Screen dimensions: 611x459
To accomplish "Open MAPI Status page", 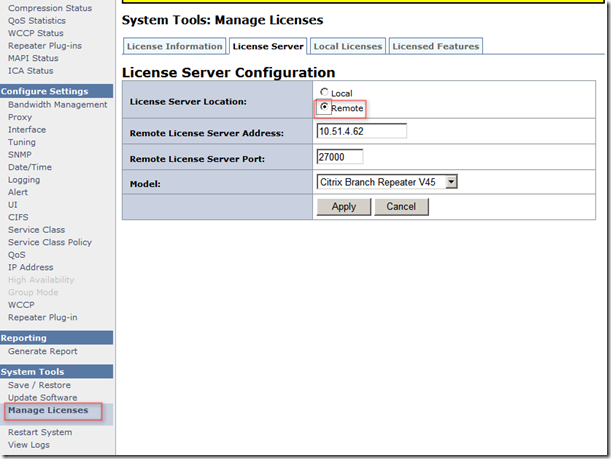I will 33,58.
